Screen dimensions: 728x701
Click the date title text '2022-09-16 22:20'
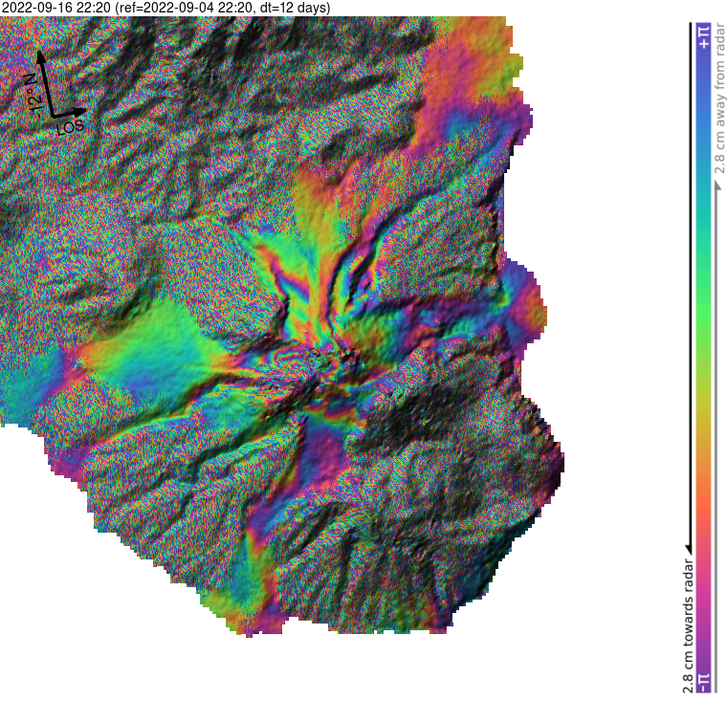pos(56,8)
